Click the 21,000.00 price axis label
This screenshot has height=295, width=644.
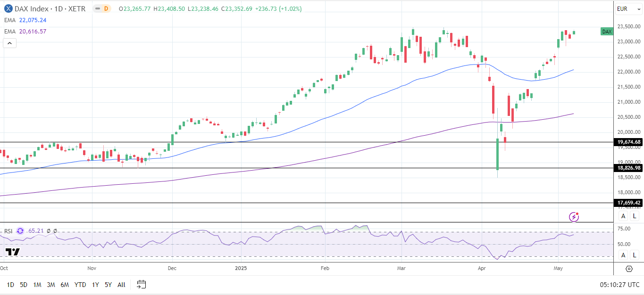(629, 102)
